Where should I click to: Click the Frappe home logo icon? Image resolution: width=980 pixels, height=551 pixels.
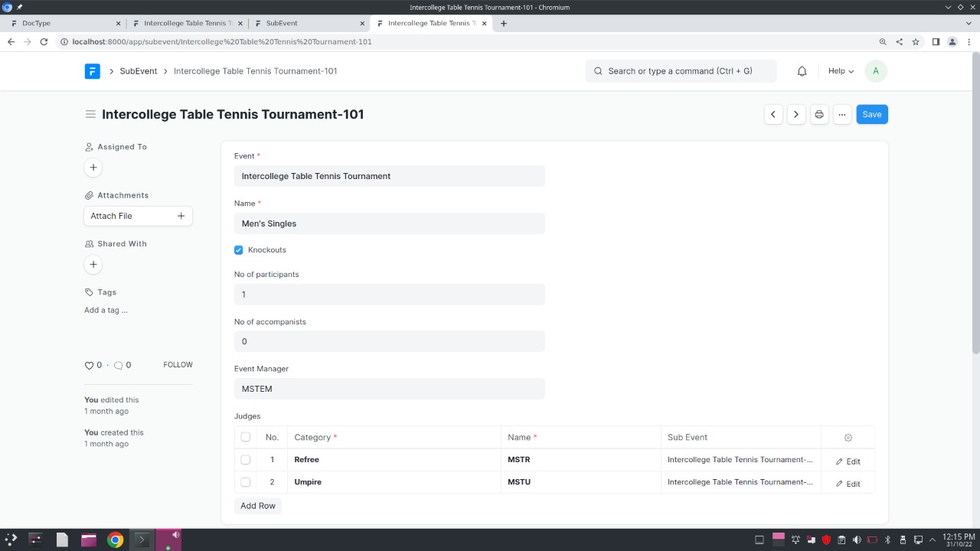coord(93,71)
